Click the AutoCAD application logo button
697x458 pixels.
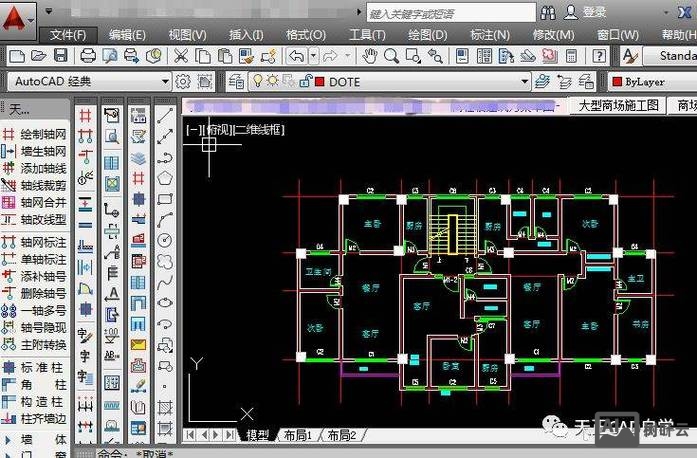pos(17,17)
